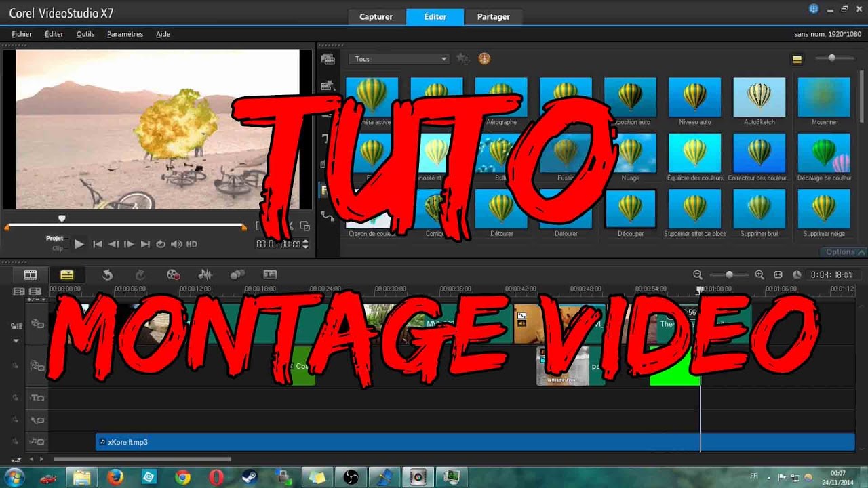Toggle the music track button
This screenshot has width=868, height=488.
coord(37,441)
